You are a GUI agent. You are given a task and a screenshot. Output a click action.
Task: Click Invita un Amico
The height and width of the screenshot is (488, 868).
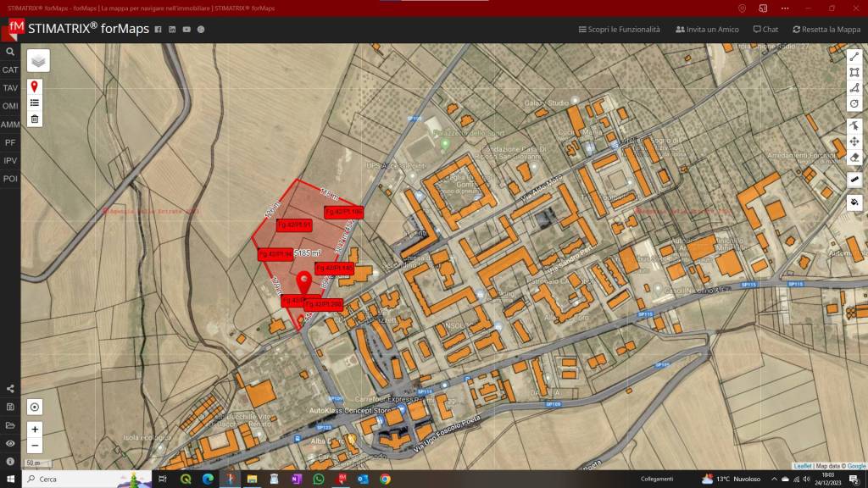coord(707,30)
